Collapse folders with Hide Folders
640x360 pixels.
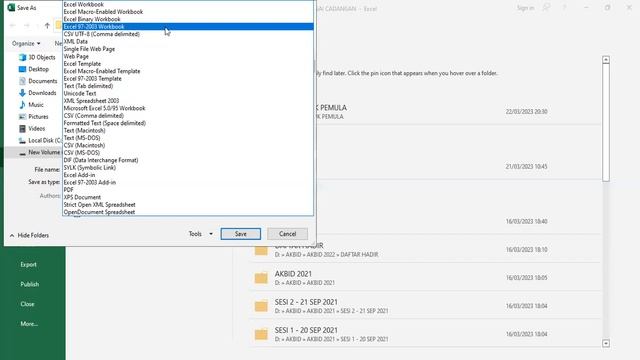coord(29,236)
